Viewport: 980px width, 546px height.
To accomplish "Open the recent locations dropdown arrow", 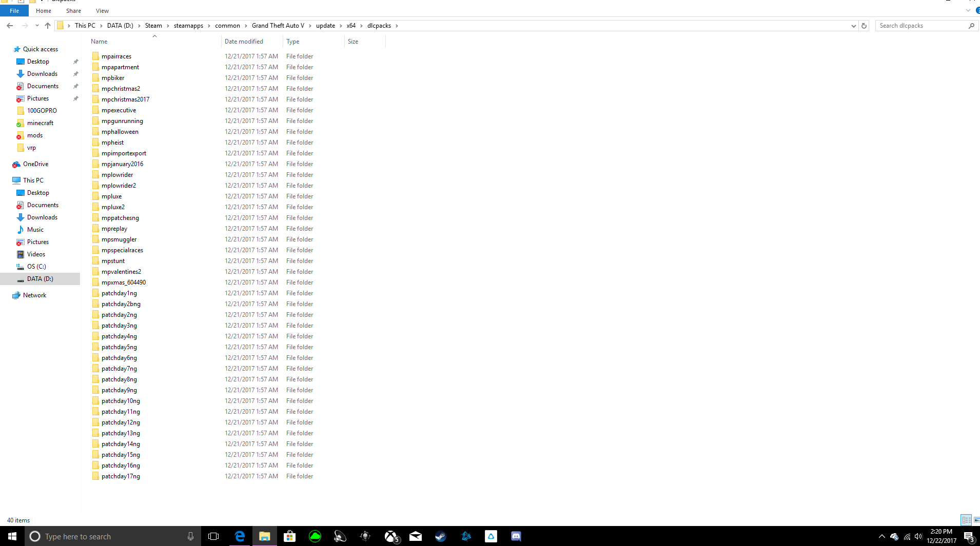I will pos(37,26).
